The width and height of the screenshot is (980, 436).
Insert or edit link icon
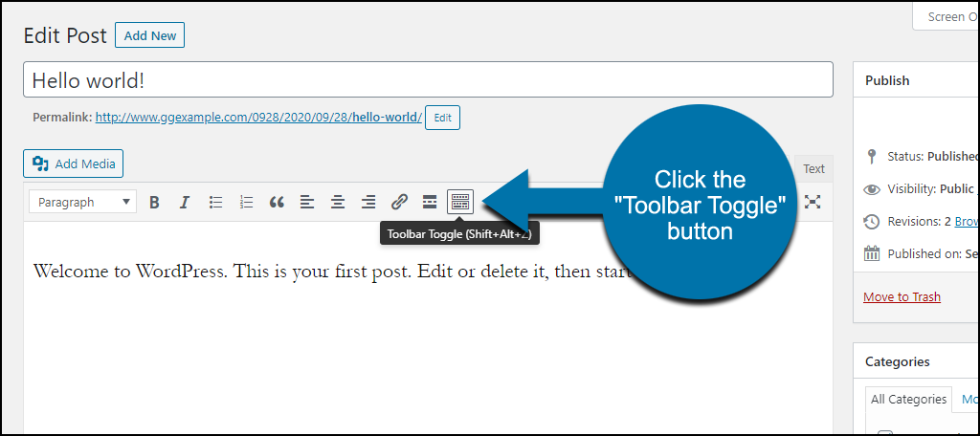coord(399,203)
